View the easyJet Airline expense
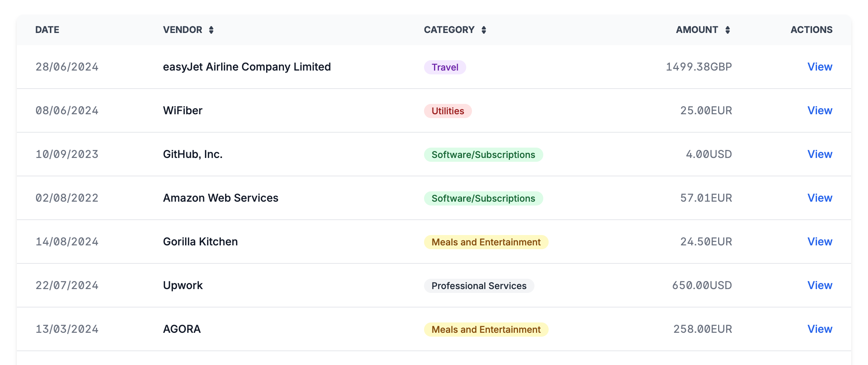Viewport: 868px width, 365px height. click(x=819, y=67)
